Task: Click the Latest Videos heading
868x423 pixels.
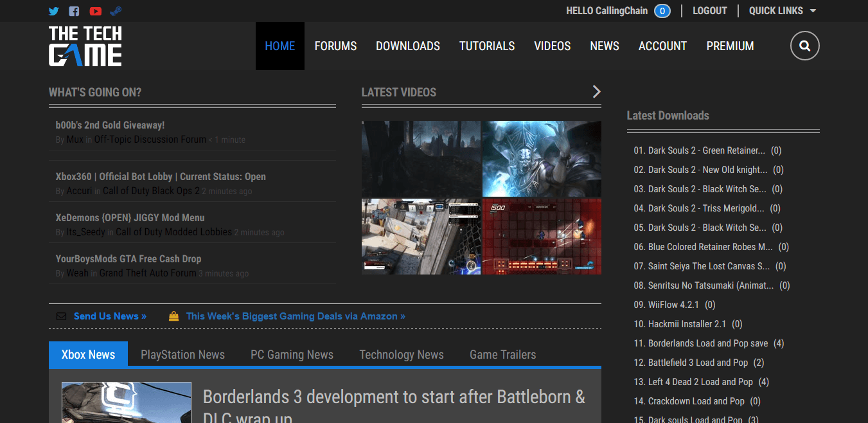Action: [x=399, y=93]
